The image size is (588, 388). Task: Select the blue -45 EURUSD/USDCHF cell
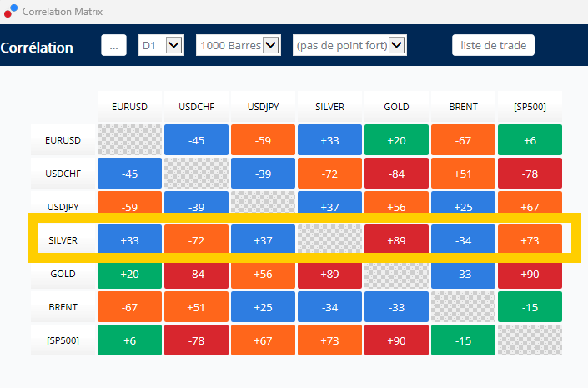point(196,140)
